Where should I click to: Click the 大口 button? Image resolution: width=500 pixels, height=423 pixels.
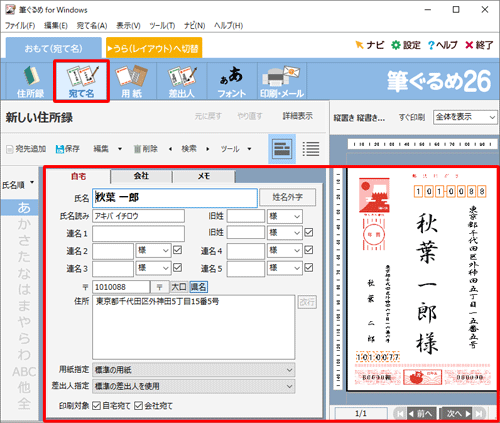click(x=179, y=287)
